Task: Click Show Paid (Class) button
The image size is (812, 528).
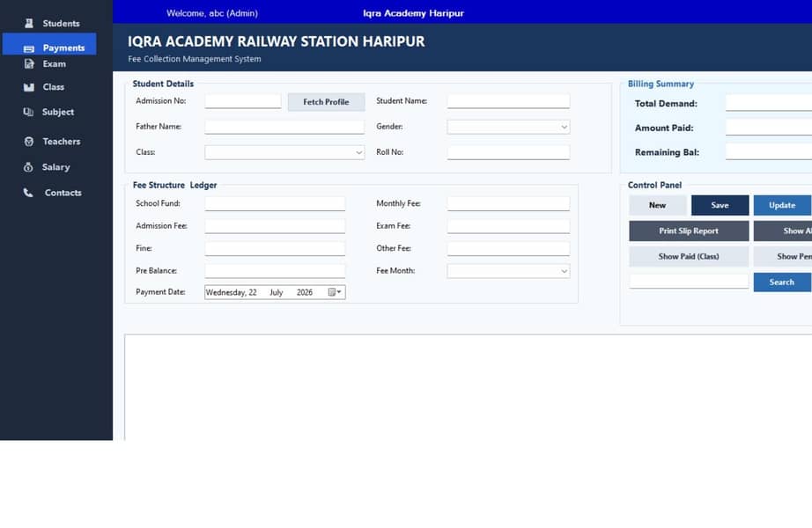Action: pos(689,256)
